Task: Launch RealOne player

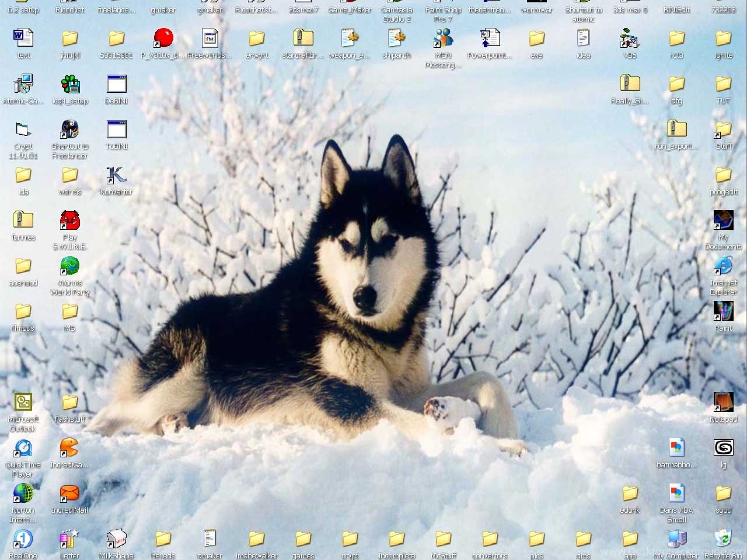Action: tap(23, 539)
